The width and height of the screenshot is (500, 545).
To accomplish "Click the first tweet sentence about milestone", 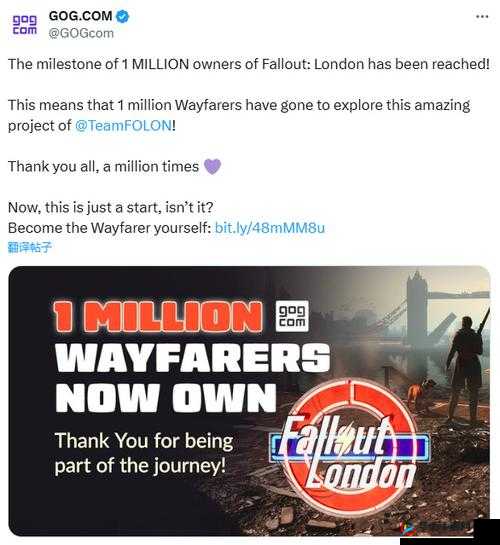I will (249, 64).
